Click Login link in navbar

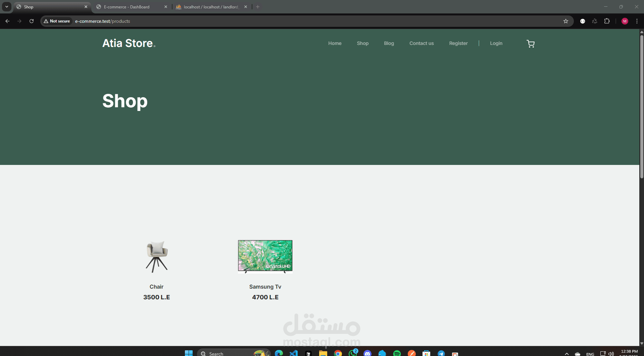(496, 43)
